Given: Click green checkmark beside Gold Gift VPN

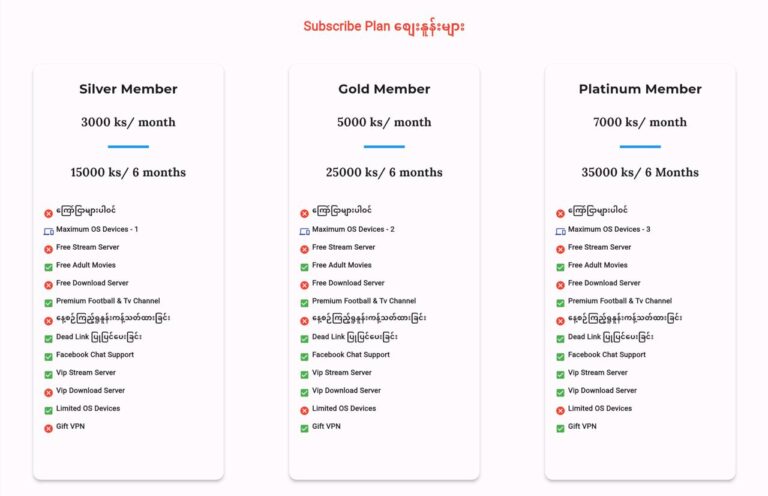Looking at the screenshot, I should (x=304, y=428).
